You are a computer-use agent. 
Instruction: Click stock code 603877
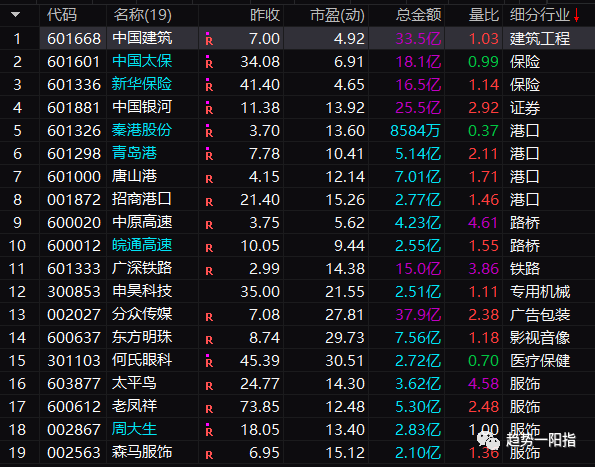click(74, 384)
